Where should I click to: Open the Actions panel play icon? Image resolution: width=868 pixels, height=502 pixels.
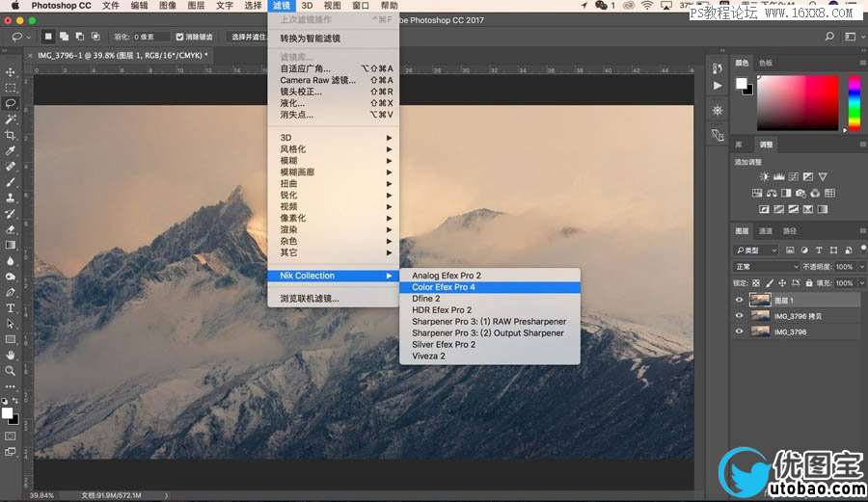[718, 86]
